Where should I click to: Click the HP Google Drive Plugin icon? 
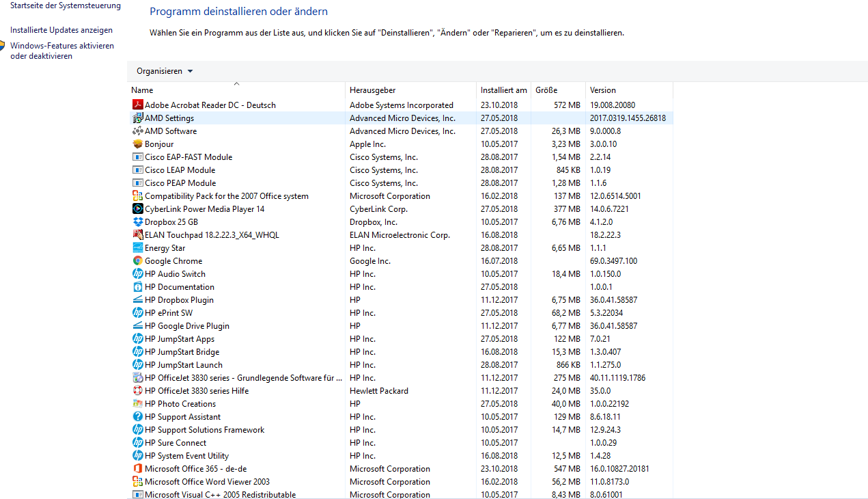(137, 326)
